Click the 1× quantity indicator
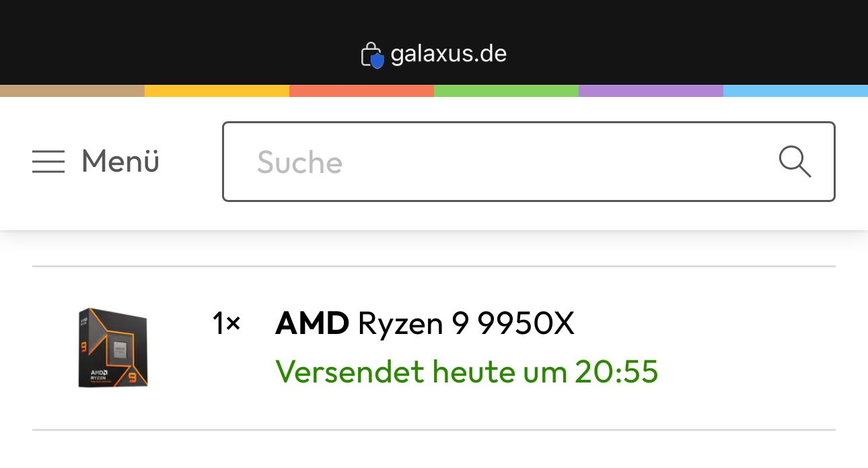 (226, 324)
